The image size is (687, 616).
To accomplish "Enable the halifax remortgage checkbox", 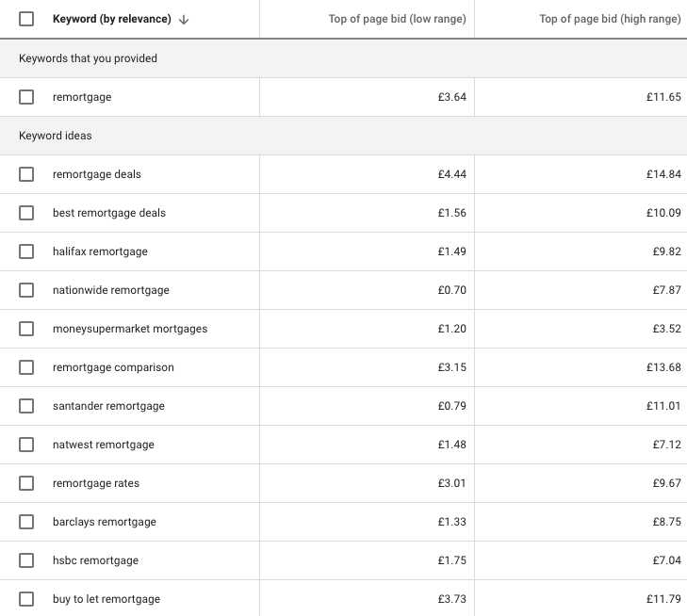I will tap(26, 251).
